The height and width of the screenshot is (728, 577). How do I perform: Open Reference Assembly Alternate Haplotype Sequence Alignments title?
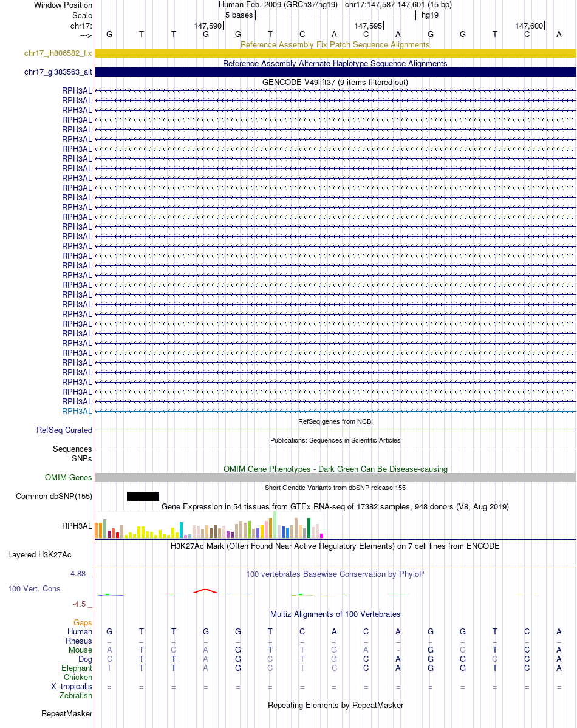(335, 63)
